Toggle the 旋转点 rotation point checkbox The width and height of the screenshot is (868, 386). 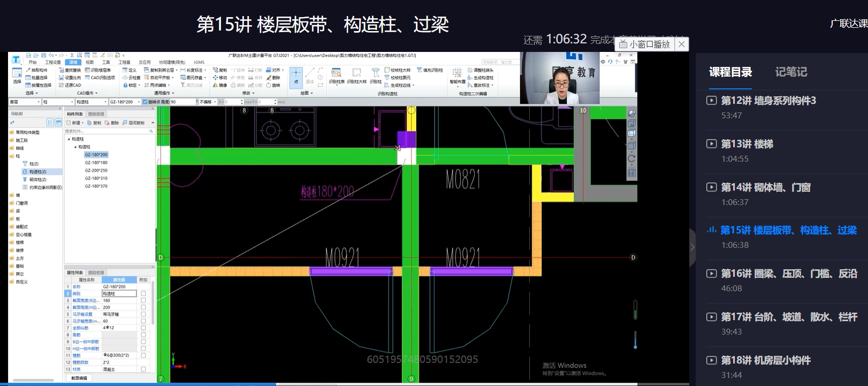coord(145,102)
